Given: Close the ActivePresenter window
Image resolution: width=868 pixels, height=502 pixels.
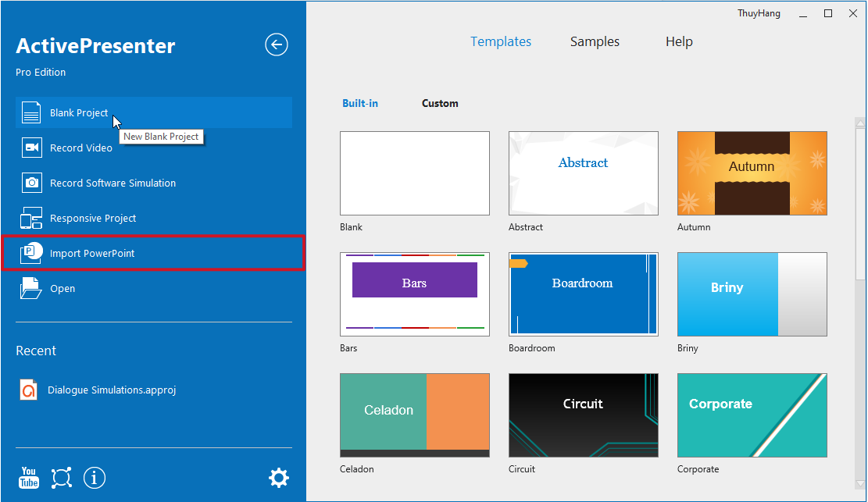Looking at the screenshot, I should click(853, 14).
